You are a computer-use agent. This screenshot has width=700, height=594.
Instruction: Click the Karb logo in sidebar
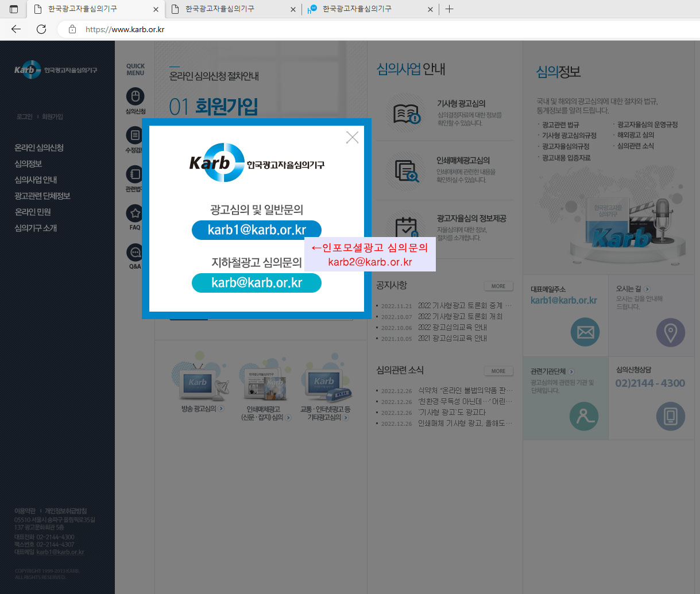click(x=55, y=70)
